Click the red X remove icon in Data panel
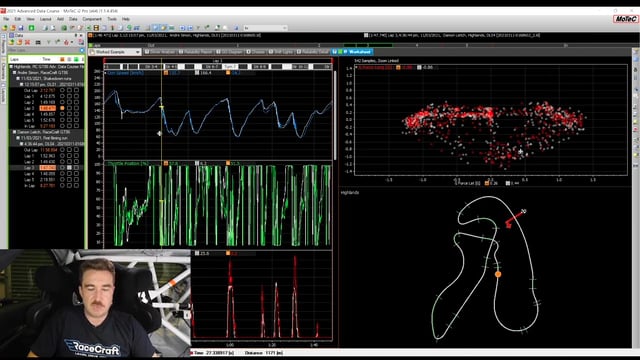Image resolution: width=640 pixels, height=360 pixels. coord(27,42)
